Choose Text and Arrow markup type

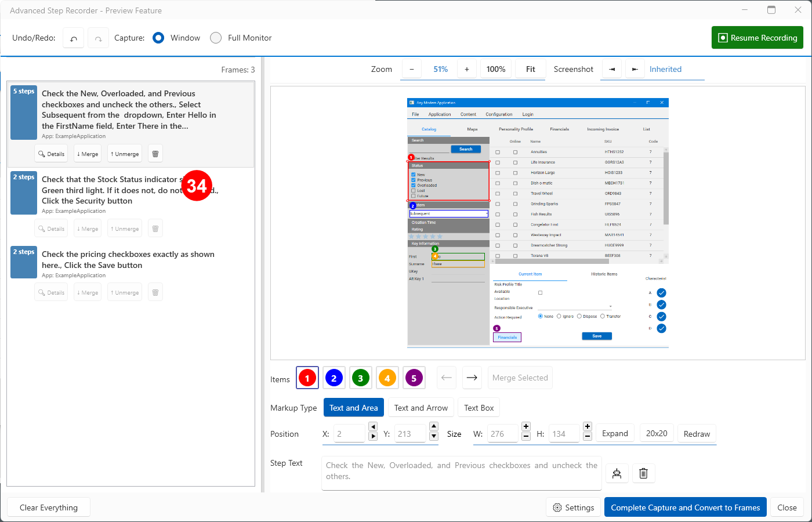point(421,408)
